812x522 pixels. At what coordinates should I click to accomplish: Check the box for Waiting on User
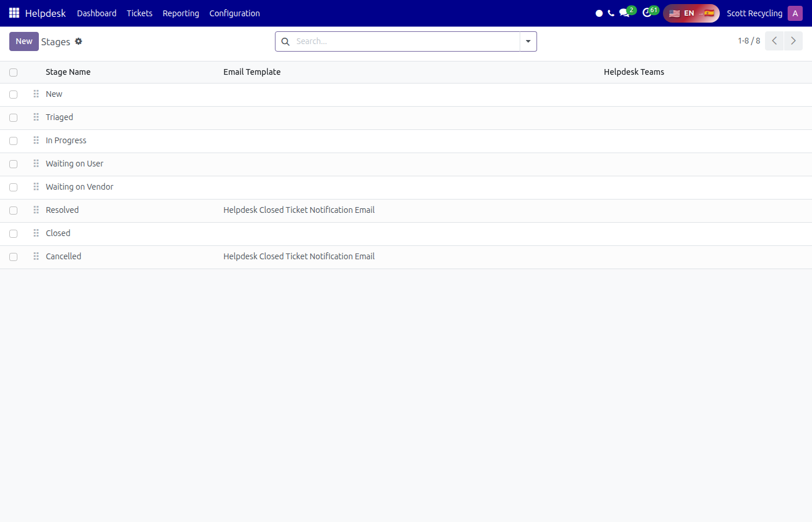click(x=13, y=164)
